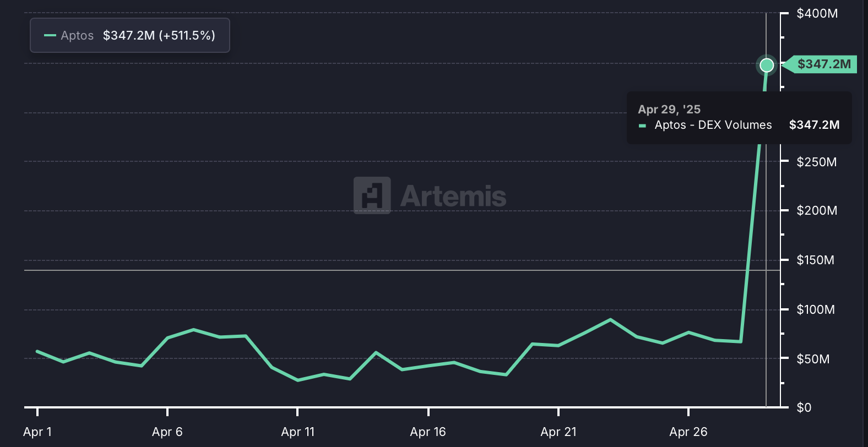Click the $347.2M (+511.5%) legend value
Viewport: 868px width, 447px height.
click(x=159, y=35)
